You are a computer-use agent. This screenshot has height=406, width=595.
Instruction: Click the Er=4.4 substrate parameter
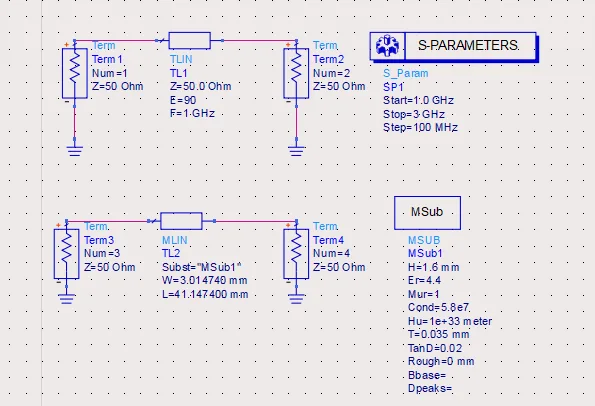point(424,280)
